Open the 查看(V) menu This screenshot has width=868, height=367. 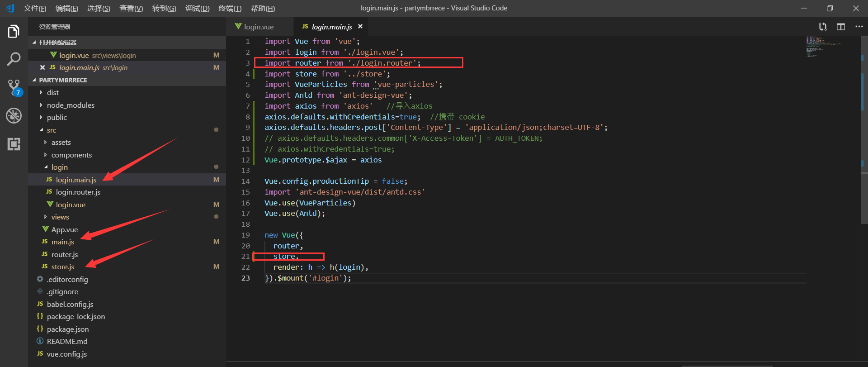click(x=131, y=8)
